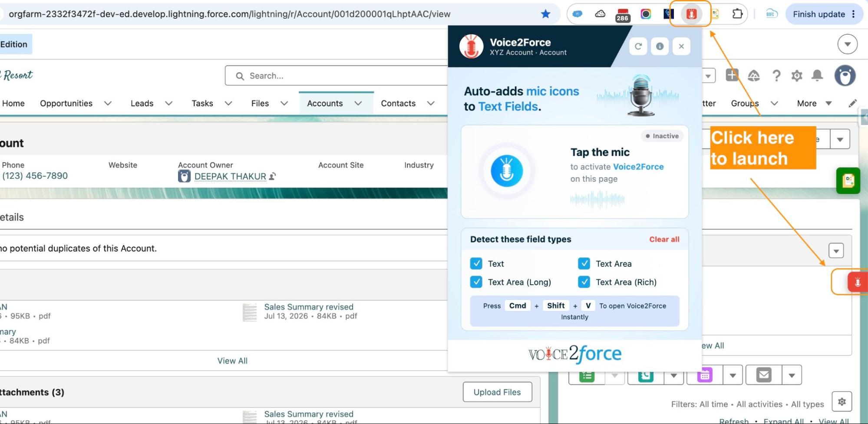This screenshot has height=424, width=868.
Task: Click the red floating Voice2Force mic tab
Action: pyautogui.click(x=858, y=282)
